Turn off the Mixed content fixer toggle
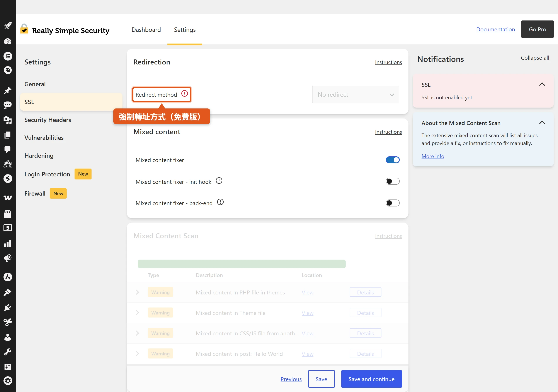 393,160
